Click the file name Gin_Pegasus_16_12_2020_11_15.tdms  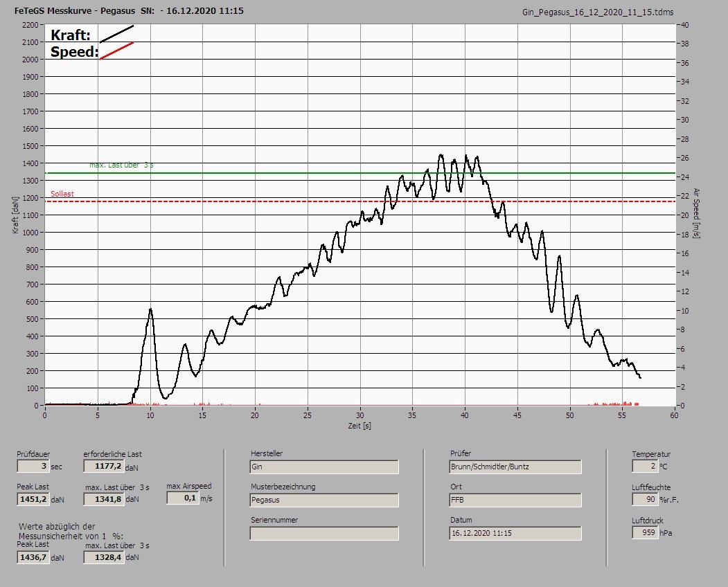[x=598, y=12]
